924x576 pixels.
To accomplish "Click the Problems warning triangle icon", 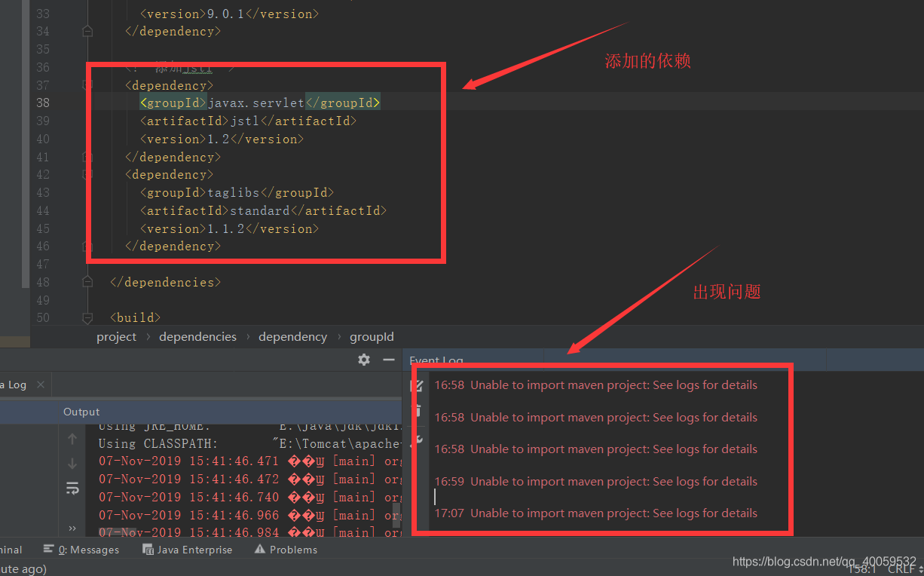I will click(x=260, y=550).
